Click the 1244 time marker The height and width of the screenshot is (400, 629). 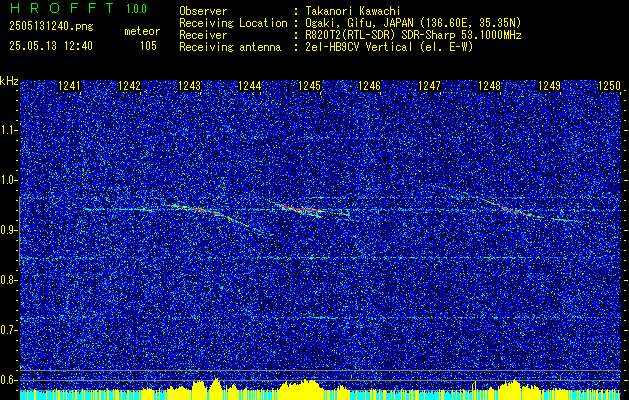[x=250, y=86]
